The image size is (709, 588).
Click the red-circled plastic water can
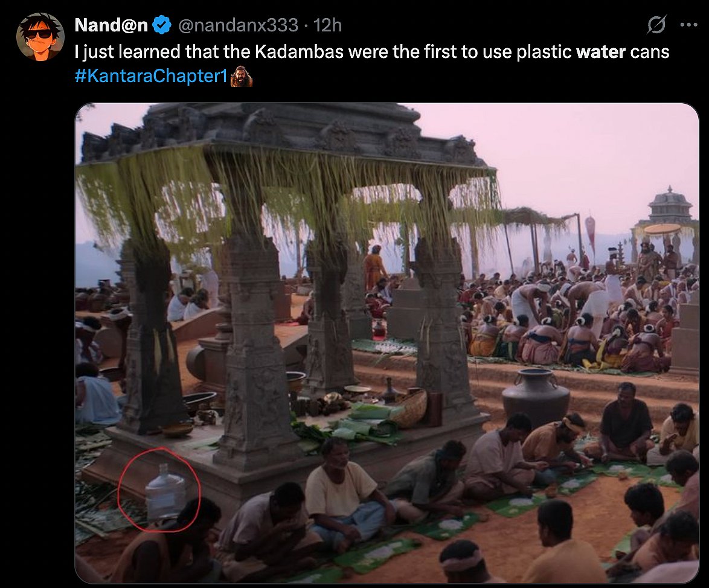pos(165,492)
